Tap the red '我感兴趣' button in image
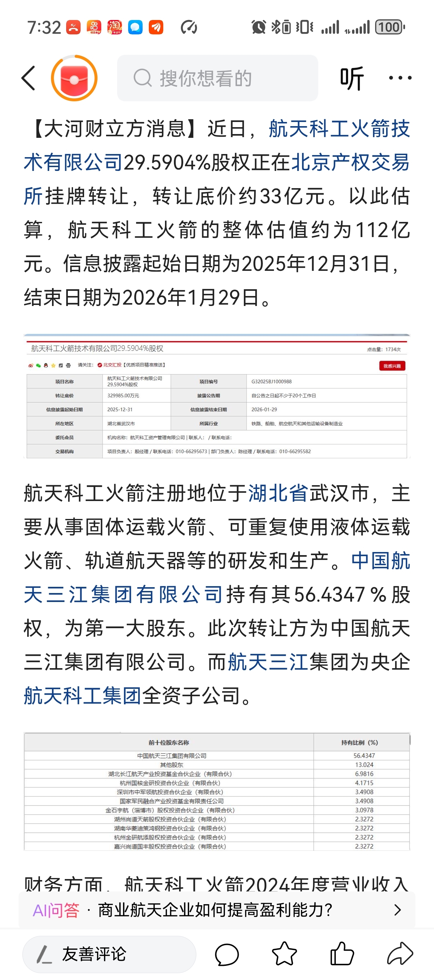 tap(392, 366)
